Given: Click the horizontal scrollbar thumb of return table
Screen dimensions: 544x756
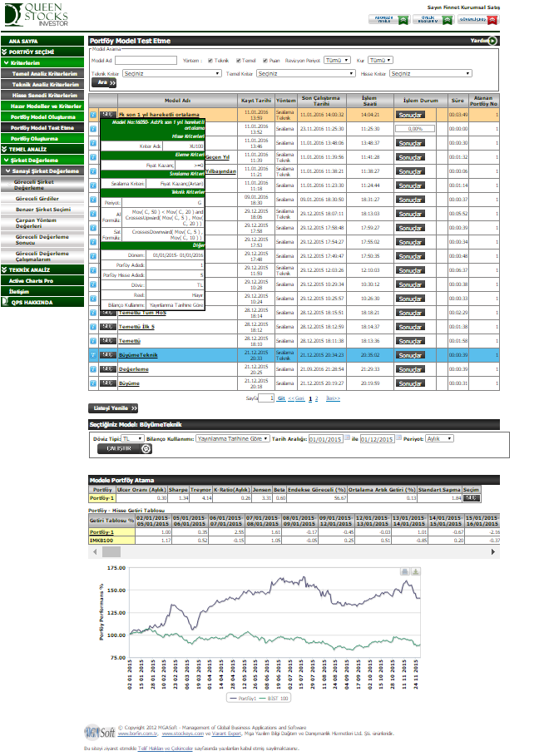Looking at the screenshot, I should [111, 551].
